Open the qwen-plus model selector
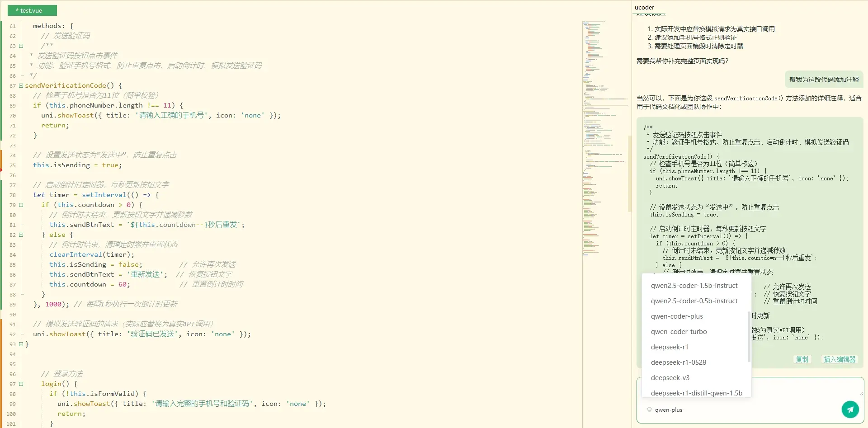The image size is (868, 428). click(x=668, y=410)
